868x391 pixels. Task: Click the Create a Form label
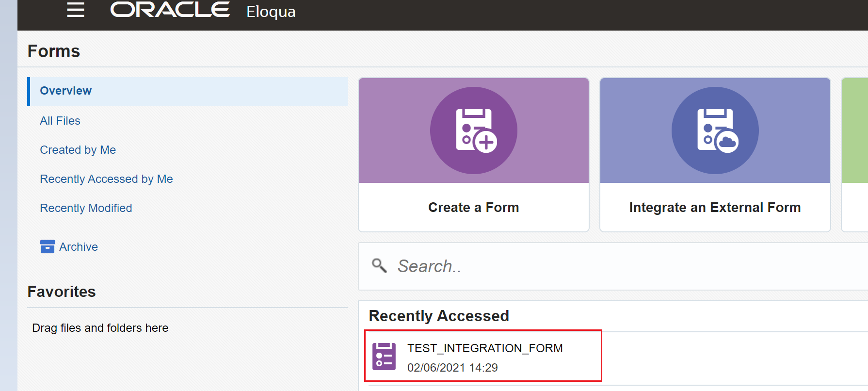pyautogui.click(x=474, y=208)
